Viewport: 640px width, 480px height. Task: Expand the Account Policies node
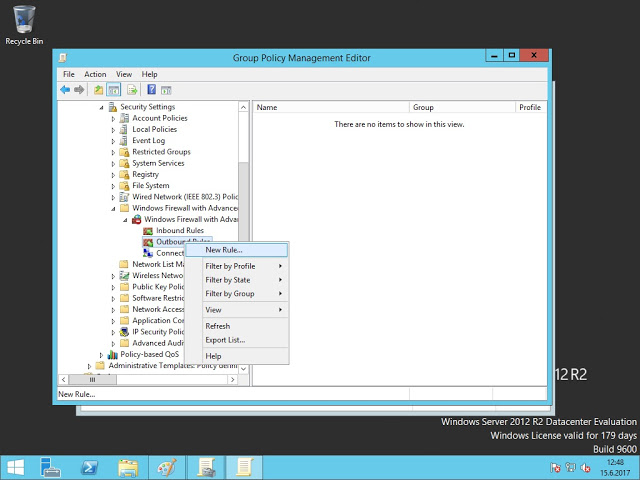tap(113, 118)
